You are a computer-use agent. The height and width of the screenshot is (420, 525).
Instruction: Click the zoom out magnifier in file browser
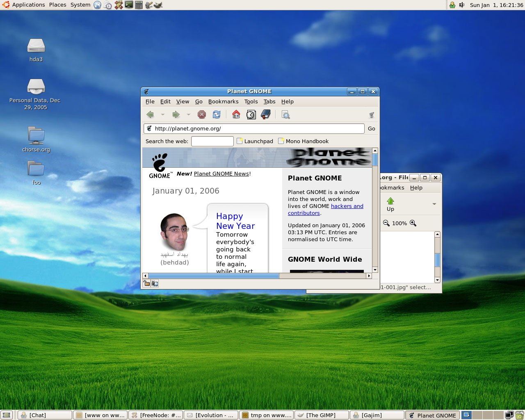coord(386,223)
